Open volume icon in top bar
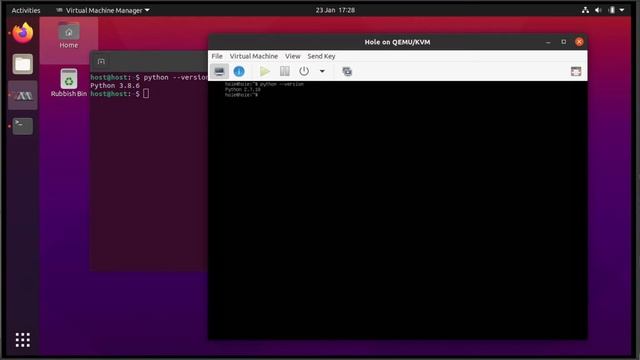This screenshot has width=640, height=360. point(598,10)
